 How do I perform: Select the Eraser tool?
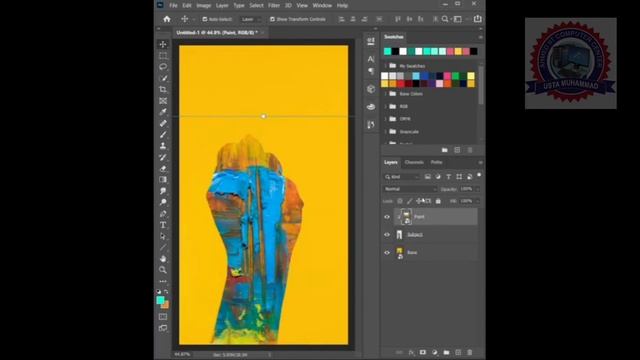163,168
